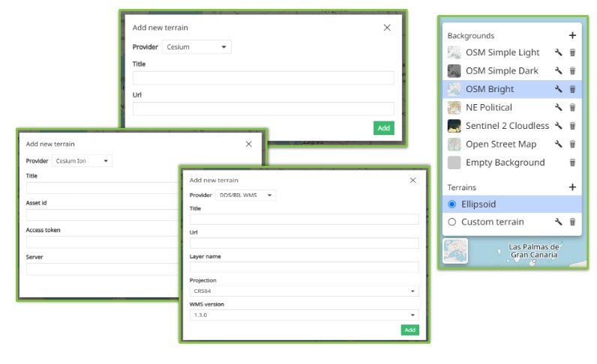Click 'Las Palmas de Gran Canaria' map label
The width and height of the screenshot is (597, 364).
pos(534,251)
